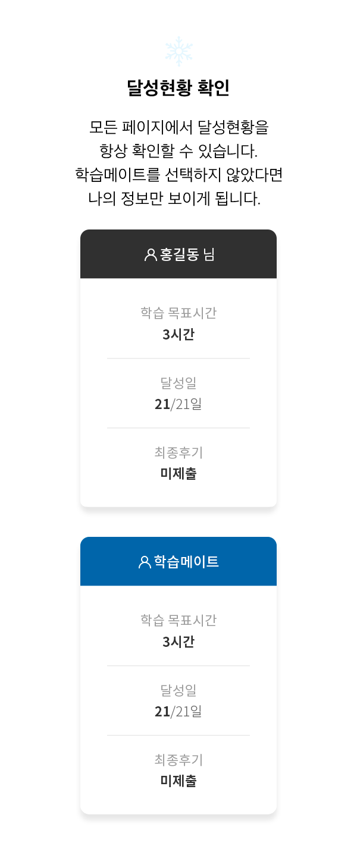The width and height of the screenshot is (357, 868).
Task: Click the 홍길동 name text
Action: click(179, 254)
